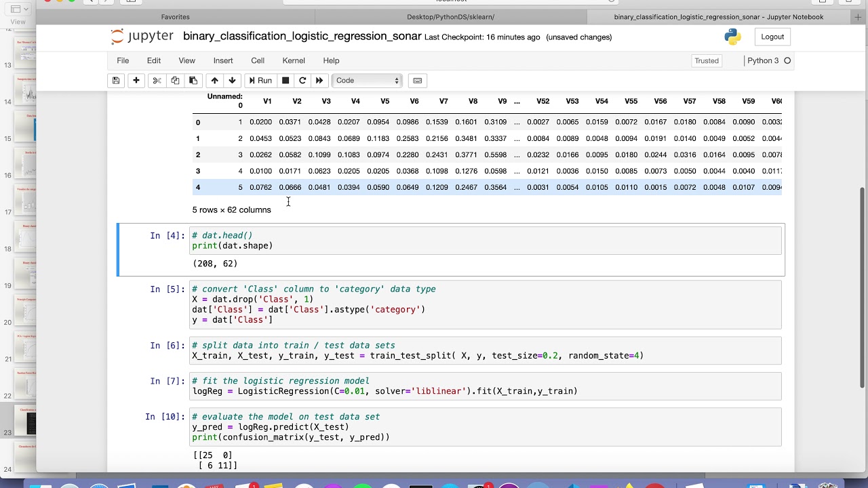Restart the kernel circular arrow icon

pyautogui.click(x=302, y=81)
